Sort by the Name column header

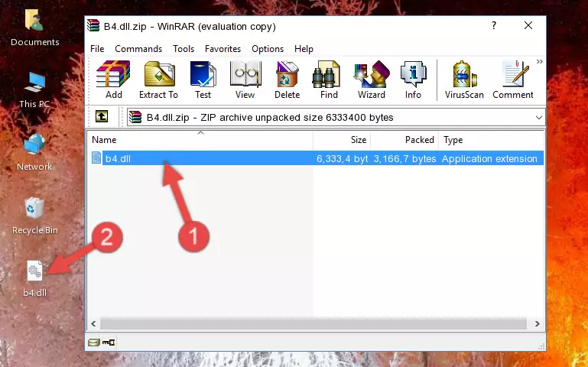coord(200,140)
